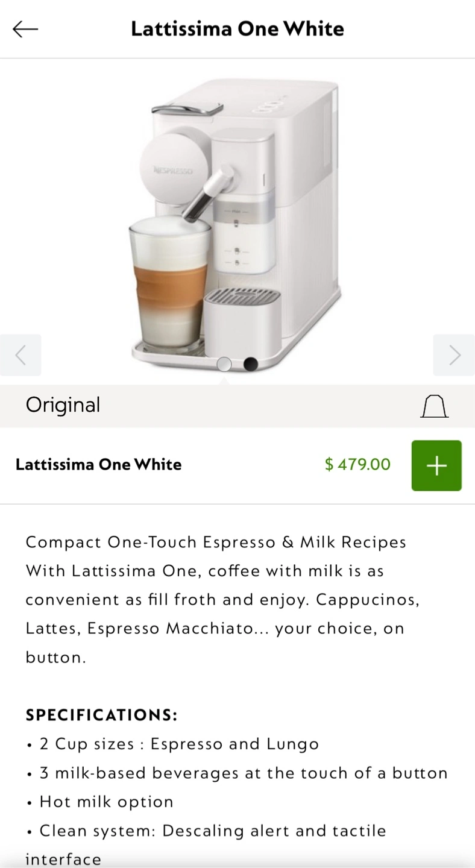The image size is (475, 868).
Task: Click the Original capsule icon
Action: pos(434,406)
